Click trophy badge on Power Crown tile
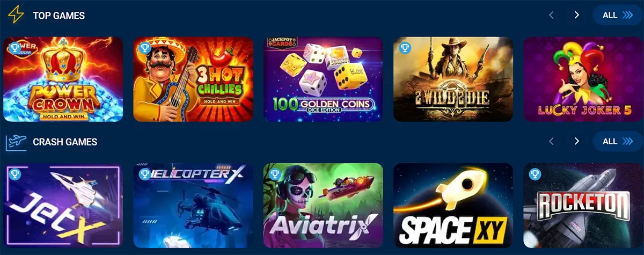644x255 pixels. tap(14, 47)
